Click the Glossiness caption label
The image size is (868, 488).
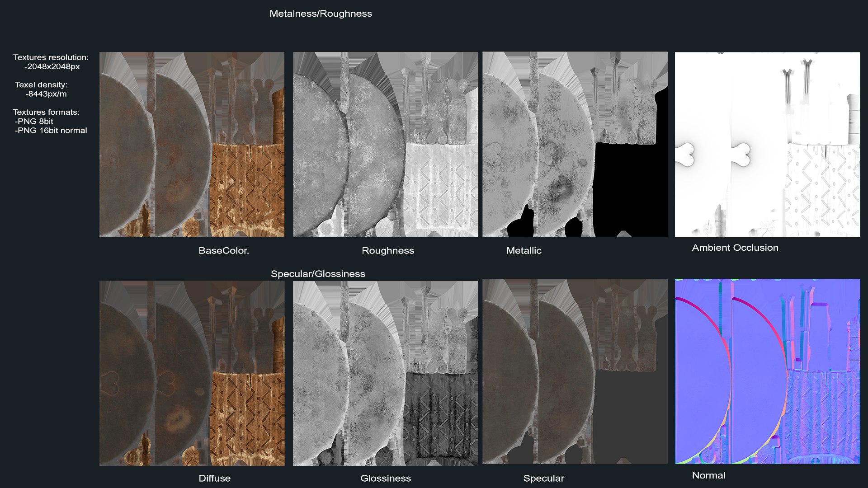(385, 479)
